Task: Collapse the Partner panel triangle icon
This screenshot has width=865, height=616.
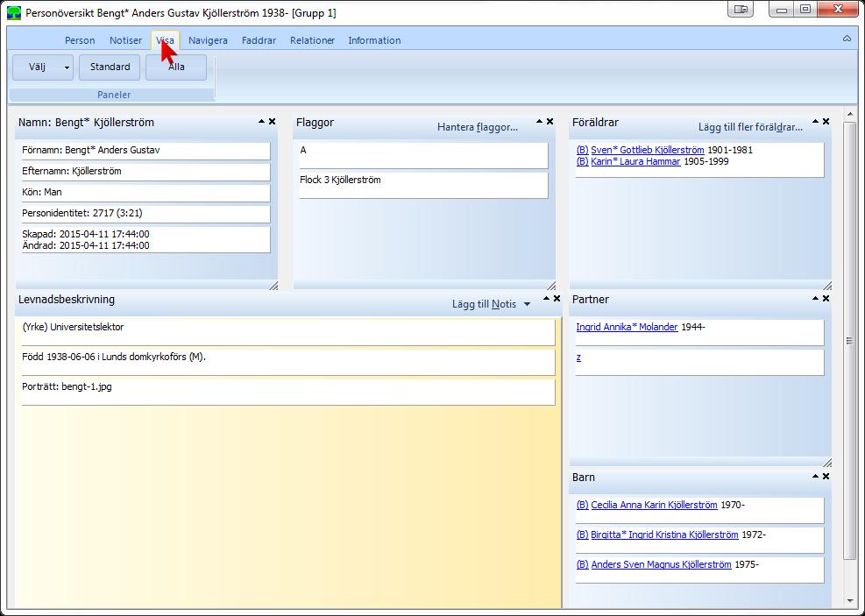Action: pos(815,298)
